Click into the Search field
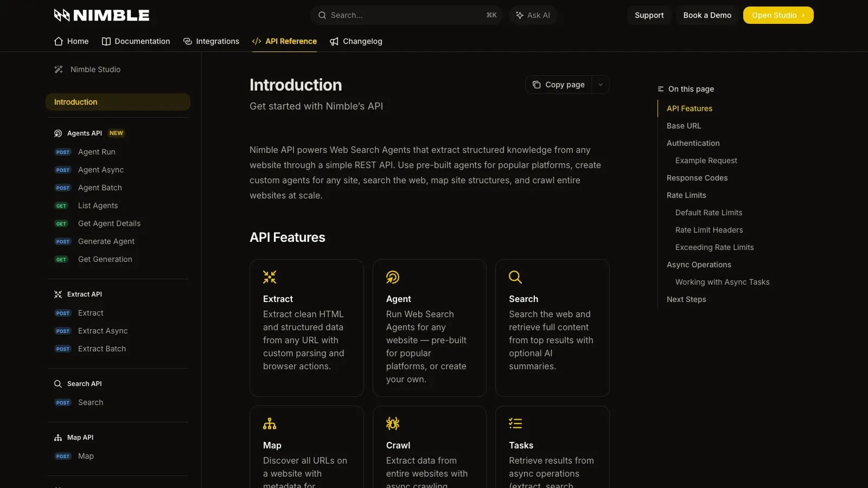The height and width of the screenshot is (488, 868). pyautogui.click(x=407, y=15)
